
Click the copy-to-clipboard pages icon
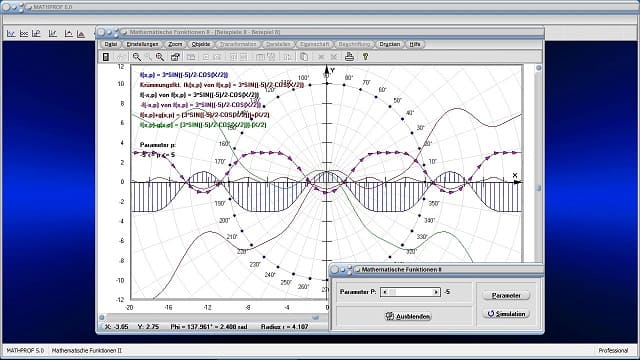(304, 57)
